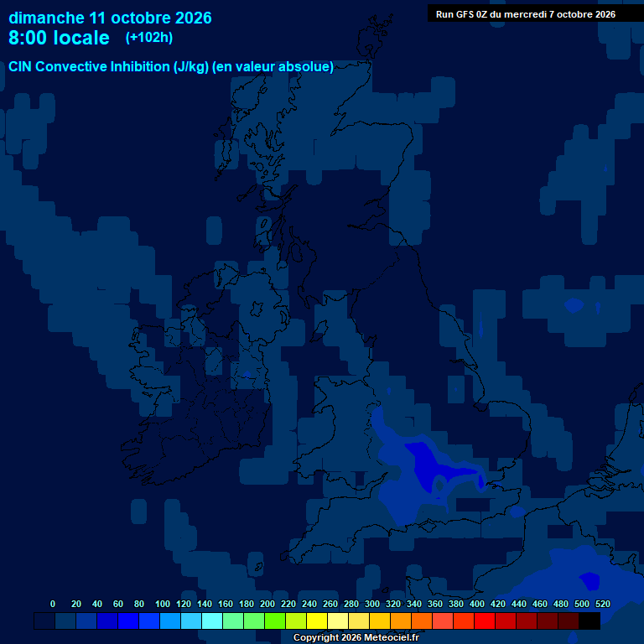Click the light green swatch under label 200
The width and height of the screenshot is (644, 644).
[x=254, y=621]
